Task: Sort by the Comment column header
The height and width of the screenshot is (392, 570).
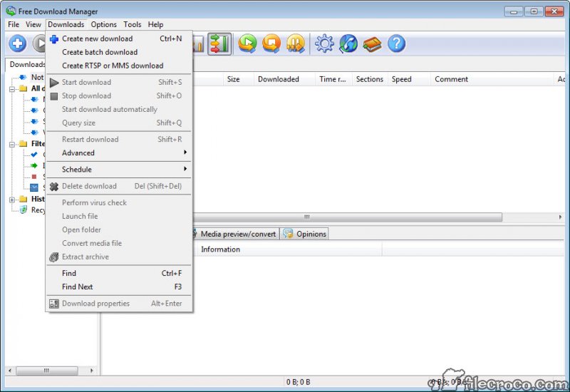Action: point(492,79)
